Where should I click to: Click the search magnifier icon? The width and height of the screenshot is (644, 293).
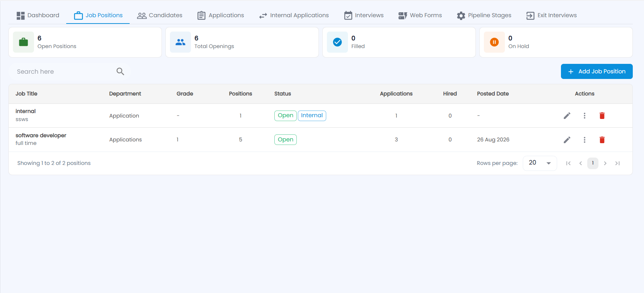pos(120,72)
